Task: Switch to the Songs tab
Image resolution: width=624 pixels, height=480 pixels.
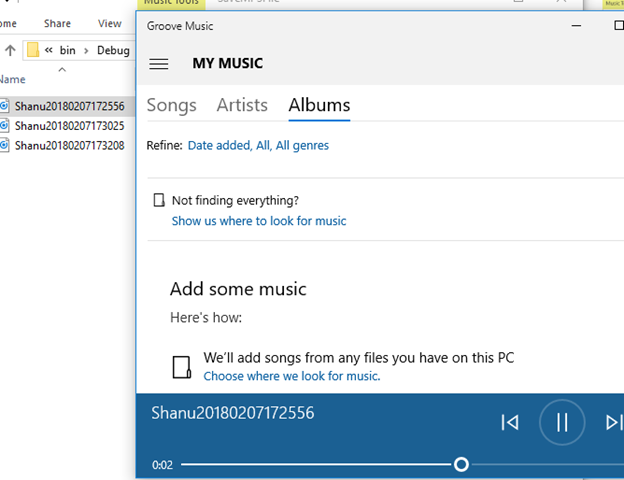Action: (x=172, y=105)
